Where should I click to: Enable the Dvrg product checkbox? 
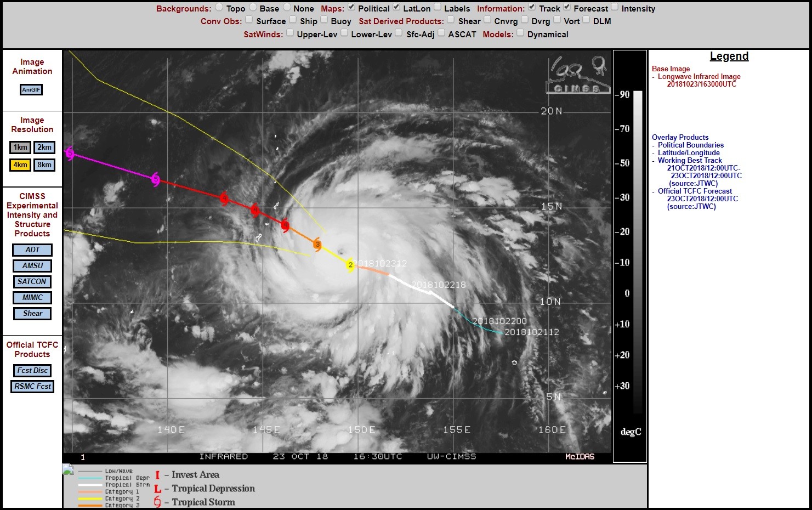(524, 20)
